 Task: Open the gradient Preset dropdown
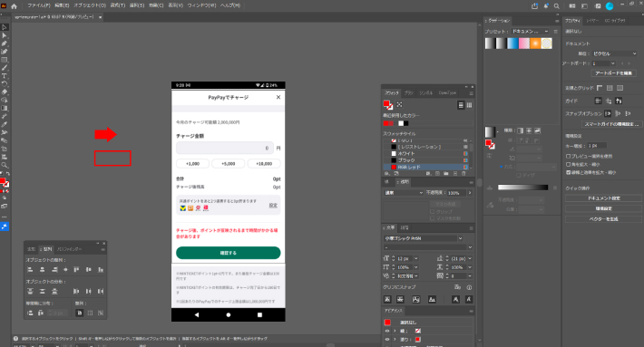point(531,32)
